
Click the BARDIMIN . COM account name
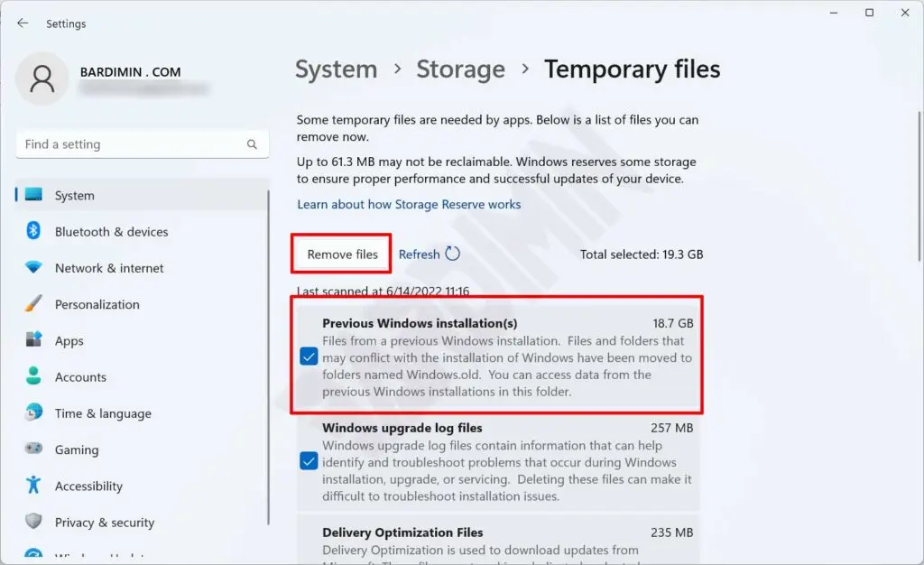click(x=130, y=72)
